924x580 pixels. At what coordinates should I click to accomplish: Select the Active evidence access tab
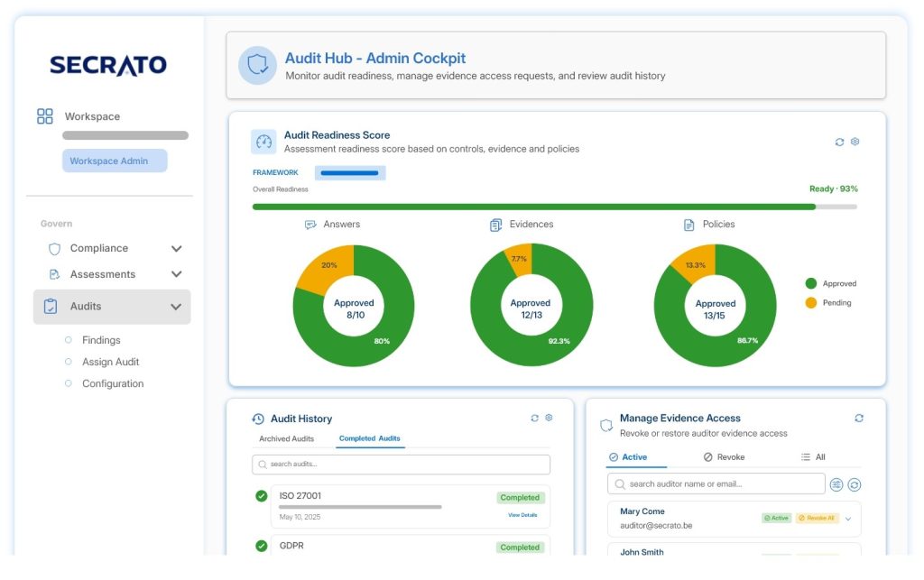point(628,457)
